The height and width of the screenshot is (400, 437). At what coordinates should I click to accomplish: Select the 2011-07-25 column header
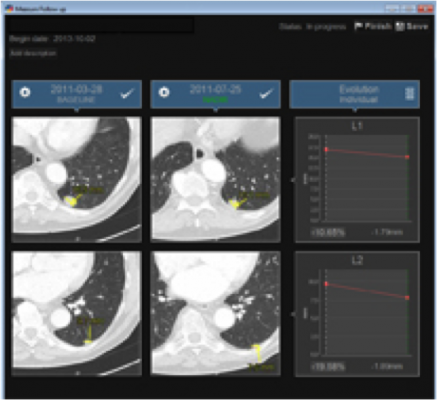pos(215,94)
